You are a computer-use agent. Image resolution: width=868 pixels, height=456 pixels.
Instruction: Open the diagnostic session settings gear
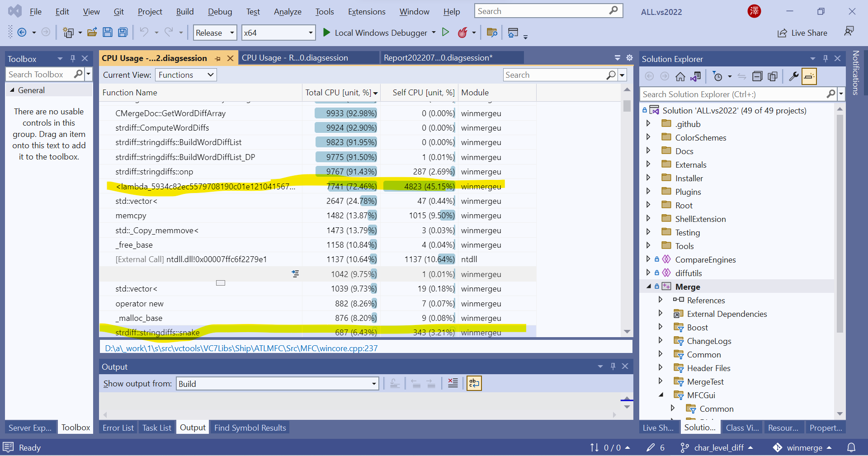tap(629, 58)
